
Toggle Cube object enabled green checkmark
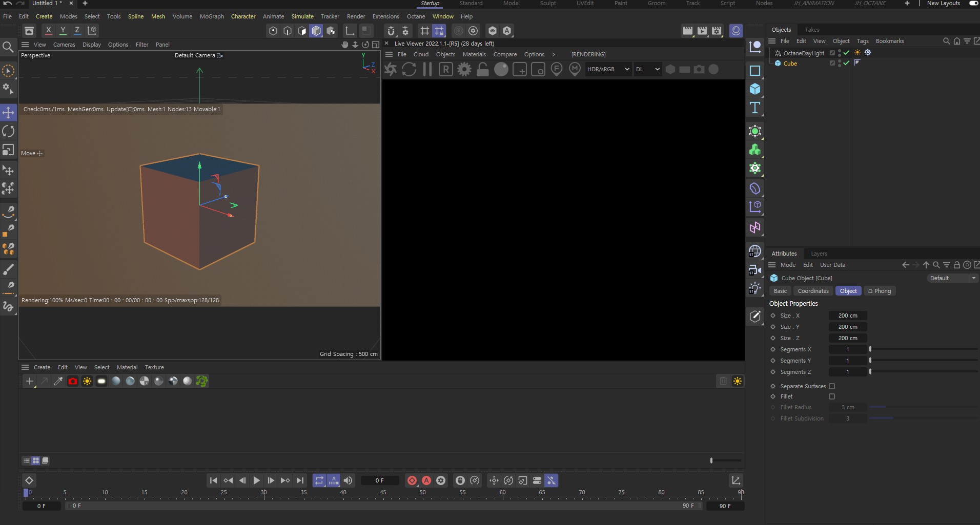[x=846, y=63]
